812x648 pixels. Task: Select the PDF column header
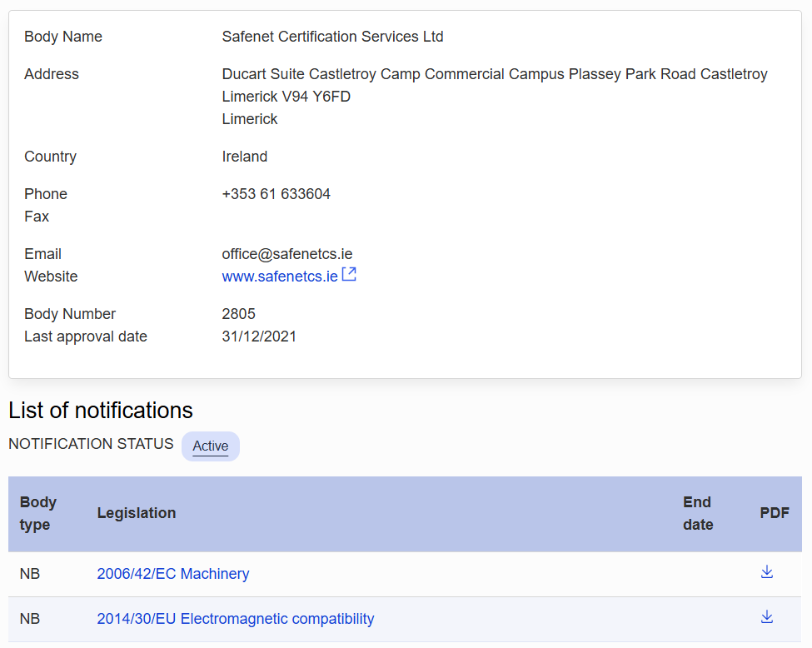tap(775, 513)
